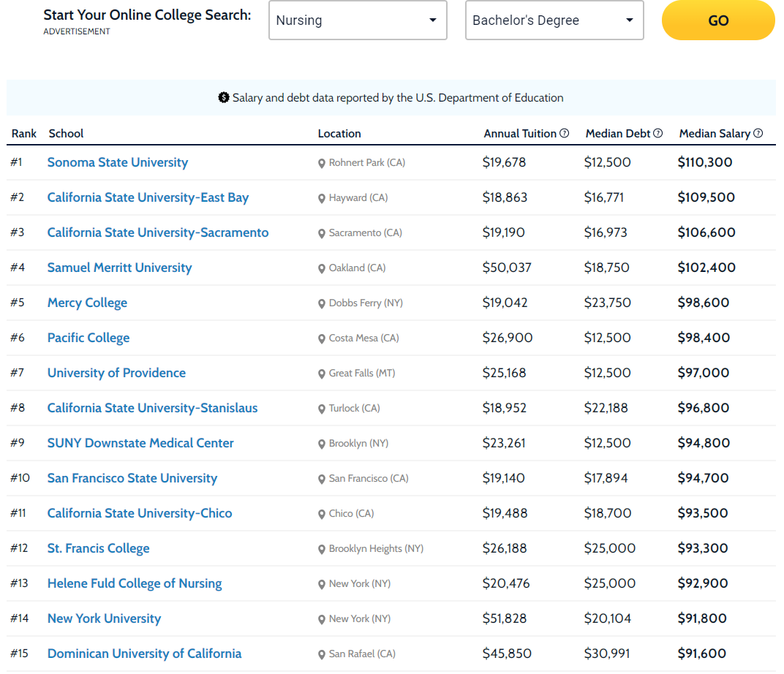The width and height of the screenshot is (784, 674).
Task: Click the Median Debt help icon
Action: (x=658, y=133)
